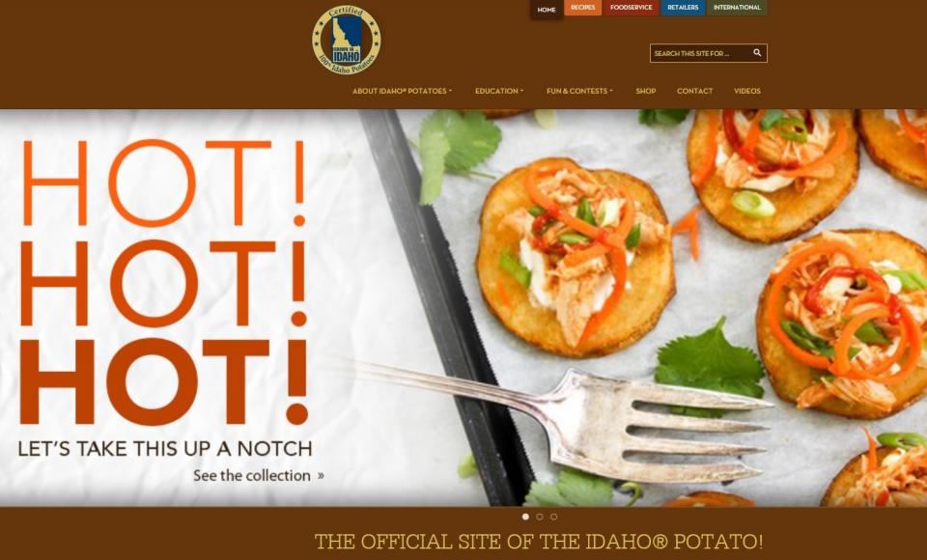Click the search magnifier icon
This screenshot has height=560, width=927.
757,53
